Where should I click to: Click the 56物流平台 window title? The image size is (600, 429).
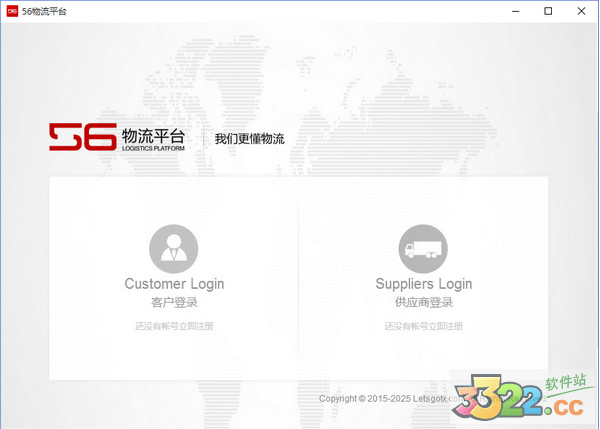[x=44, y=11]
